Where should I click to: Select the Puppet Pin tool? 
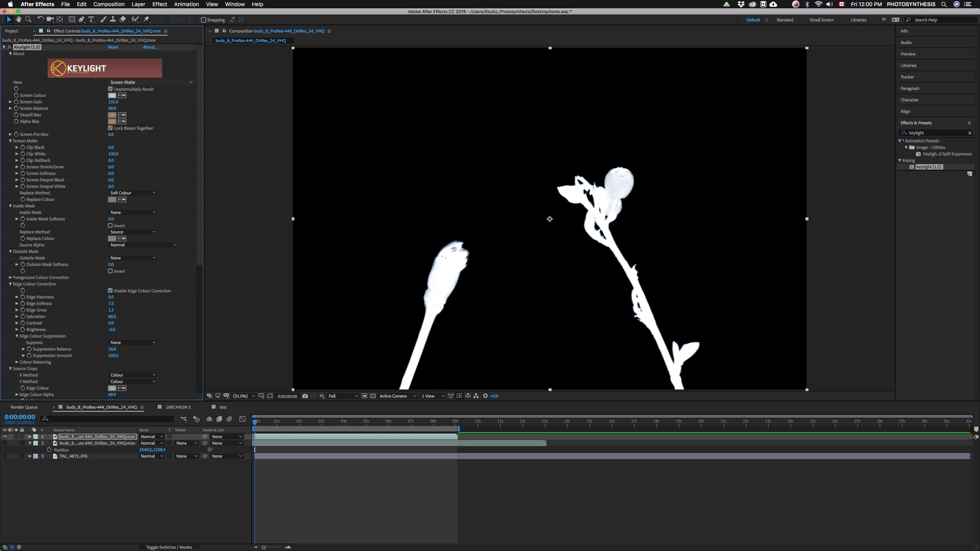[147, 20]
